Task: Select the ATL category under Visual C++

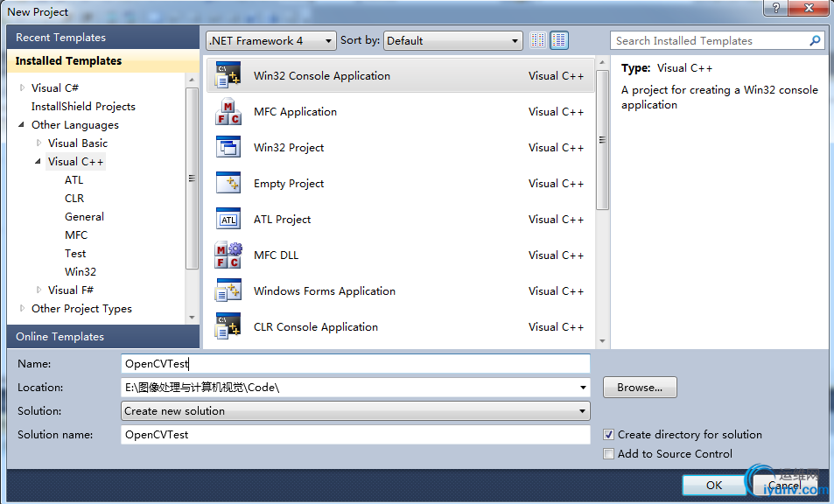Action: tap(74, 179)
